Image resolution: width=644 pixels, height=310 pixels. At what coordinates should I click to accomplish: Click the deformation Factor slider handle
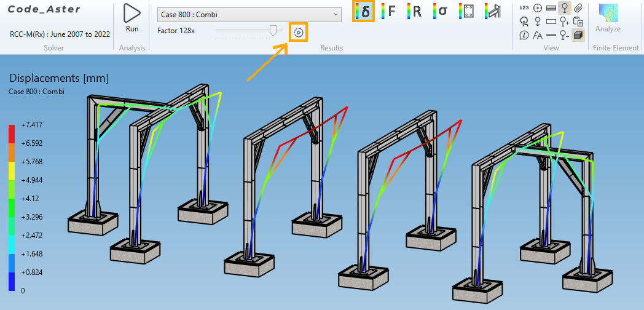click(x=273, y=30)
